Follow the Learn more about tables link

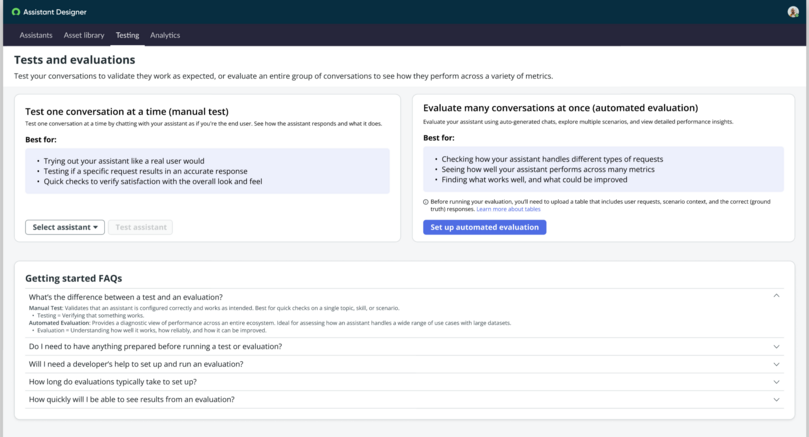tap(508, 209)
